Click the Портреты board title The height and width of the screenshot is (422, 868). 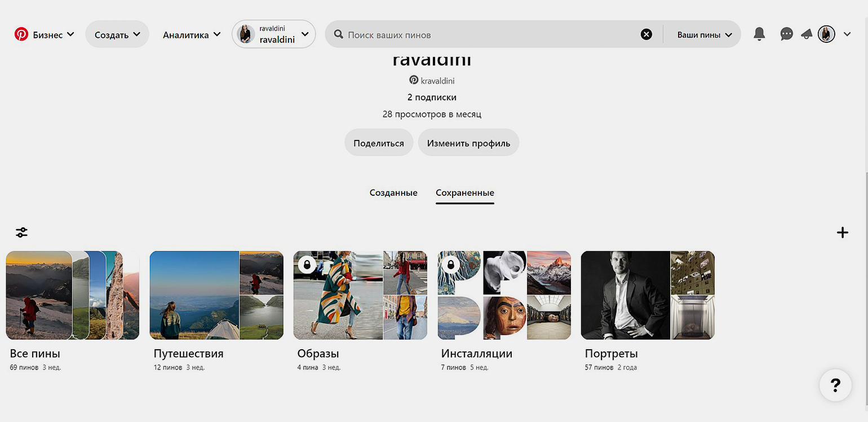click(x=612, y=354)
